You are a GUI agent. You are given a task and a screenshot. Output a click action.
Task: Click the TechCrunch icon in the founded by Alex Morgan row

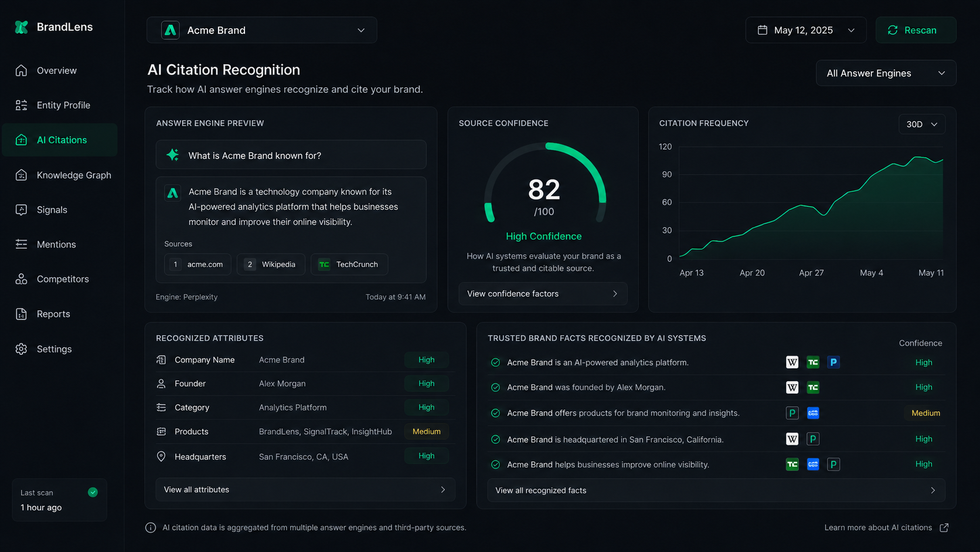point(813,387)
